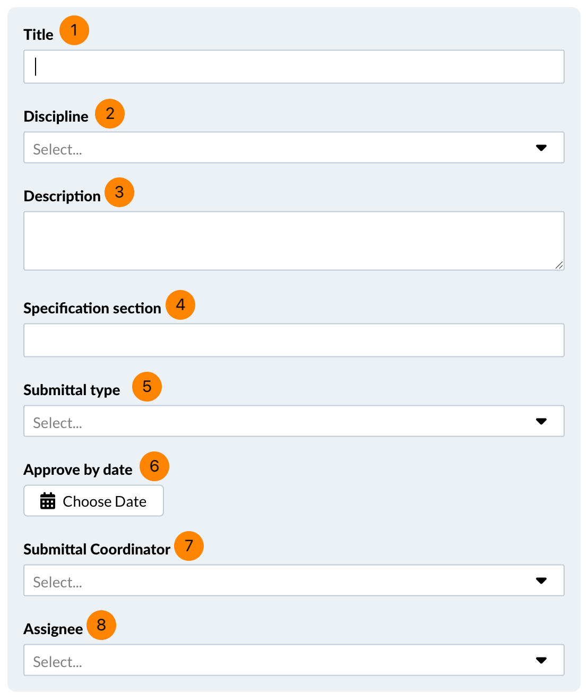
Task: Expand the Submittal type dropdown arrow
Action: tap(541, 421)
